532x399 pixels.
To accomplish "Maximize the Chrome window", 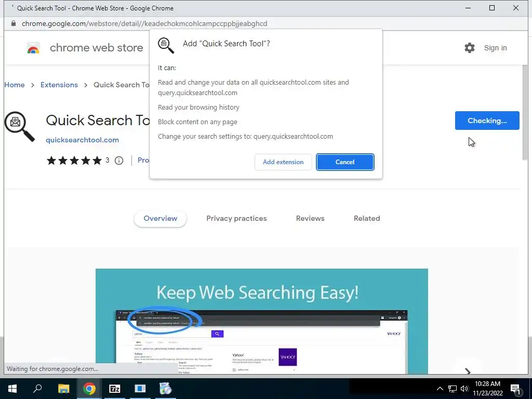I will [x=491, y=8].
